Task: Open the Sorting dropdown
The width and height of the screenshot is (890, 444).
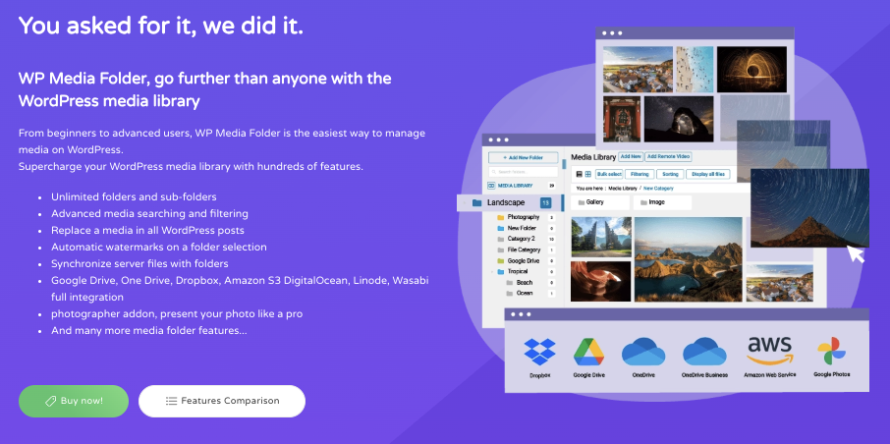Action: 672,174
